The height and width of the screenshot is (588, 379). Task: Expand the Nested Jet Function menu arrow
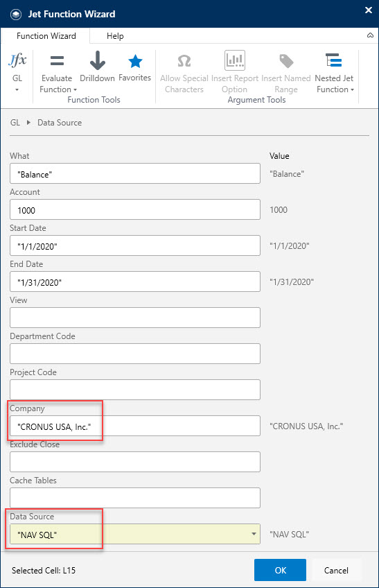click(x=352, y=89)
